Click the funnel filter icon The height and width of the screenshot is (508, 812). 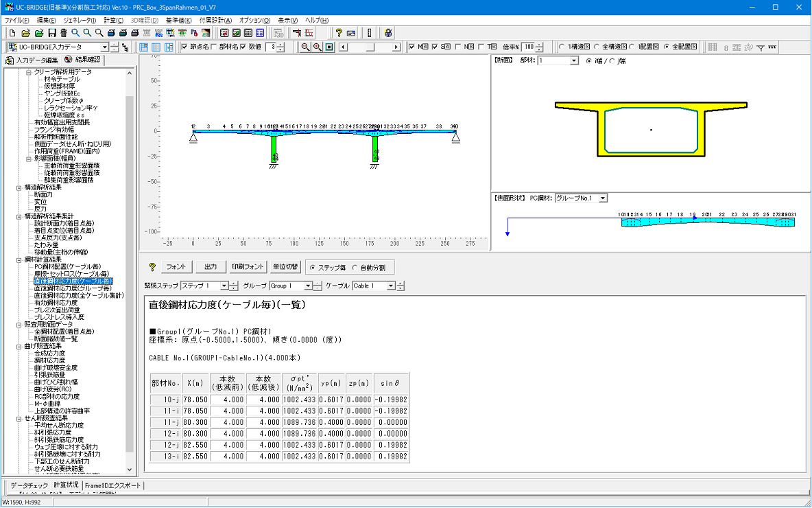pos(760,47)
